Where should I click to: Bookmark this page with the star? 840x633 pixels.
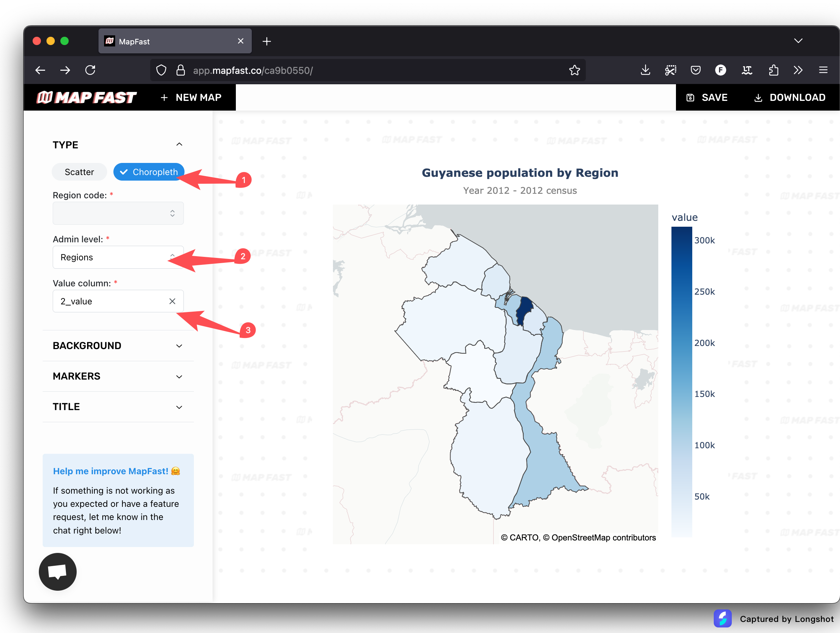coord(575,70)
